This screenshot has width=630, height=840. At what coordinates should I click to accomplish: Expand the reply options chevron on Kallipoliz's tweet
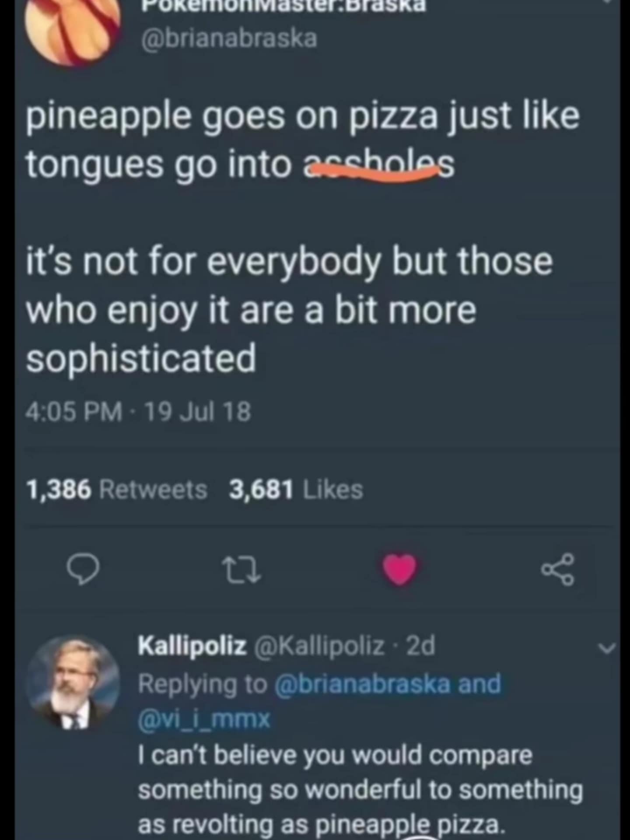[607, 649]
